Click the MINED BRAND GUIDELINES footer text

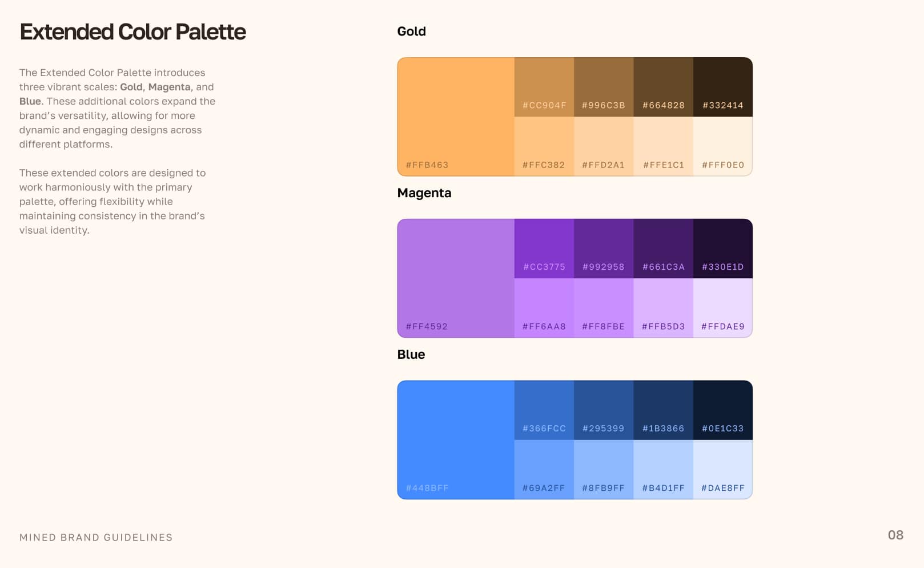pyautogui.click(x=96, y=537)
